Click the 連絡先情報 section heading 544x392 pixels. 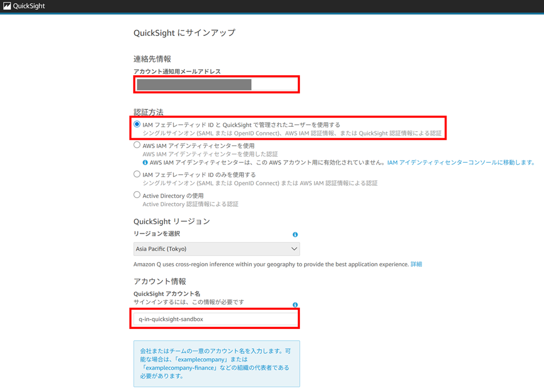[x=152, y=59]
